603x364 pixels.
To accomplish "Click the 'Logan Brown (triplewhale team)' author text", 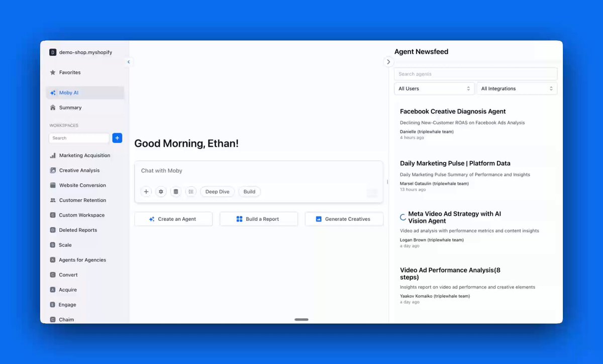I will 432,240.
